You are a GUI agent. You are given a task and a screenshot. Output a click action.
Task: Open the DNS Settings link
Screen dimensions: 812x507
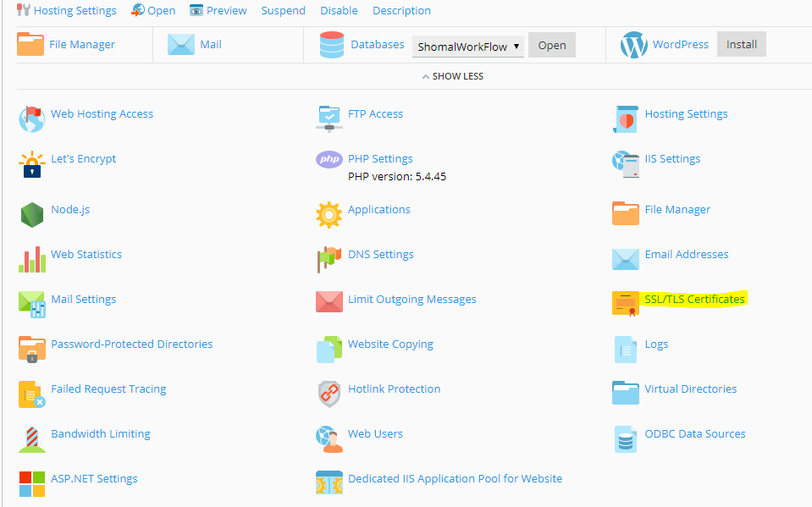380,254
